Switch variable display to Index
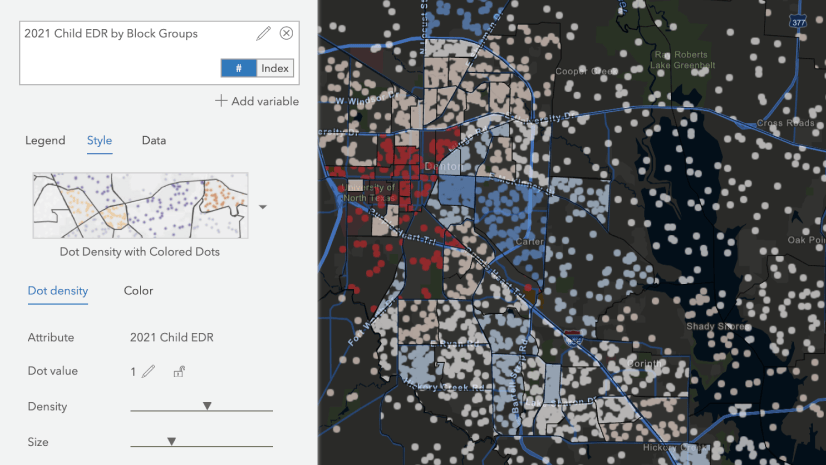 click(x=274, y=68)
